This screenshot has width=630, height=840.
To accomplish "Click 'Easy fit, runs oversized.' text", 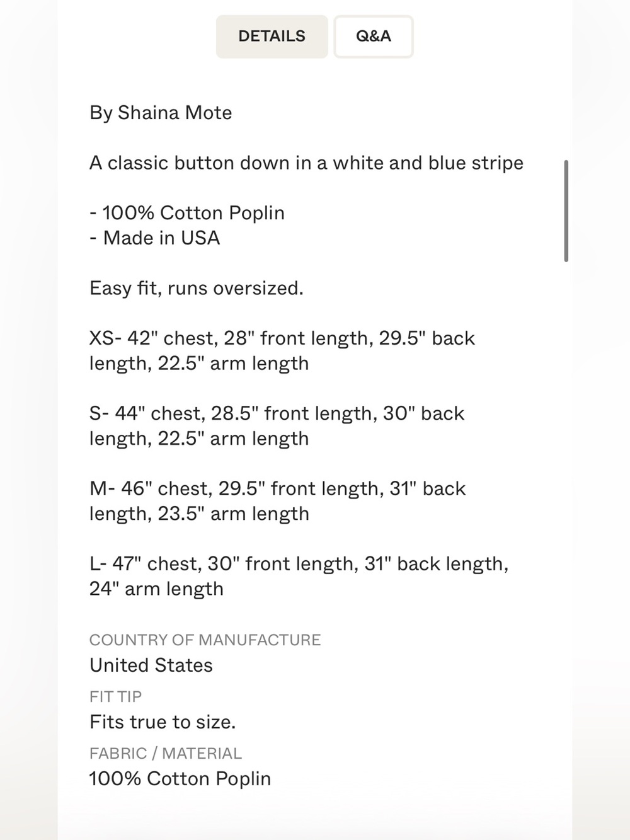I will tap(197, 289).
